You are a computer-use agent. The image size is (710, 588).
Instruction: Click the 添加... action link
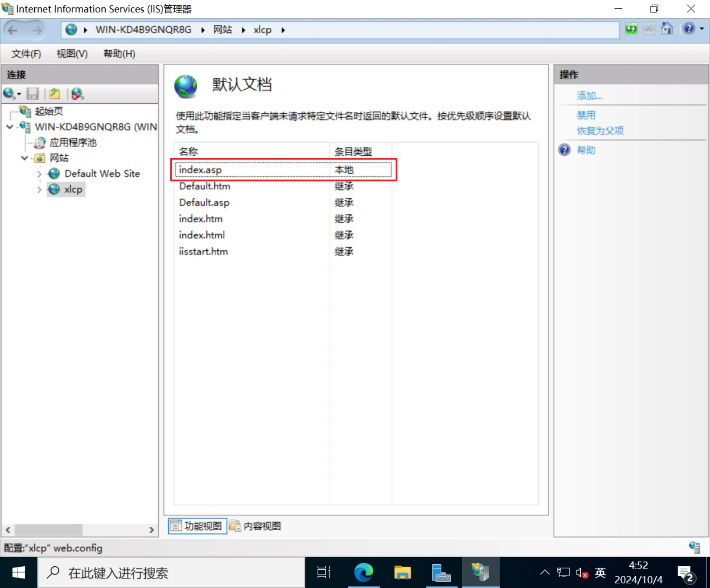(589, 96)
